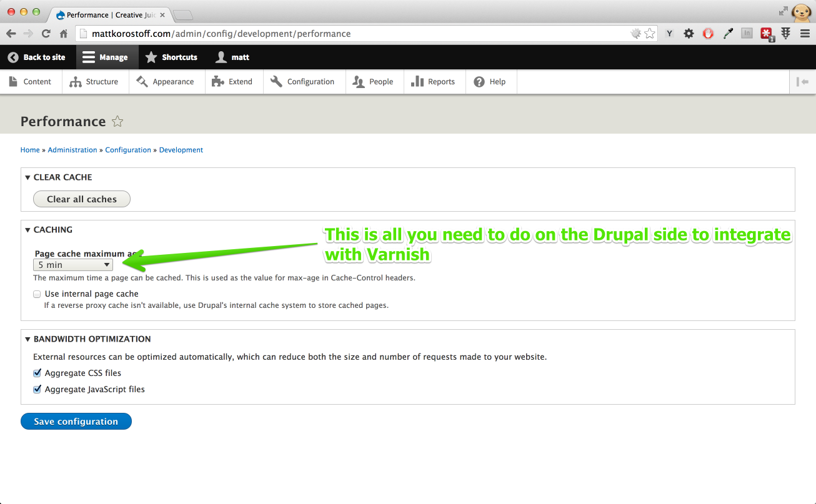This screenshot has height=504, width=816.
Task: Click the browser back arrow
Action: click(11, 34)
